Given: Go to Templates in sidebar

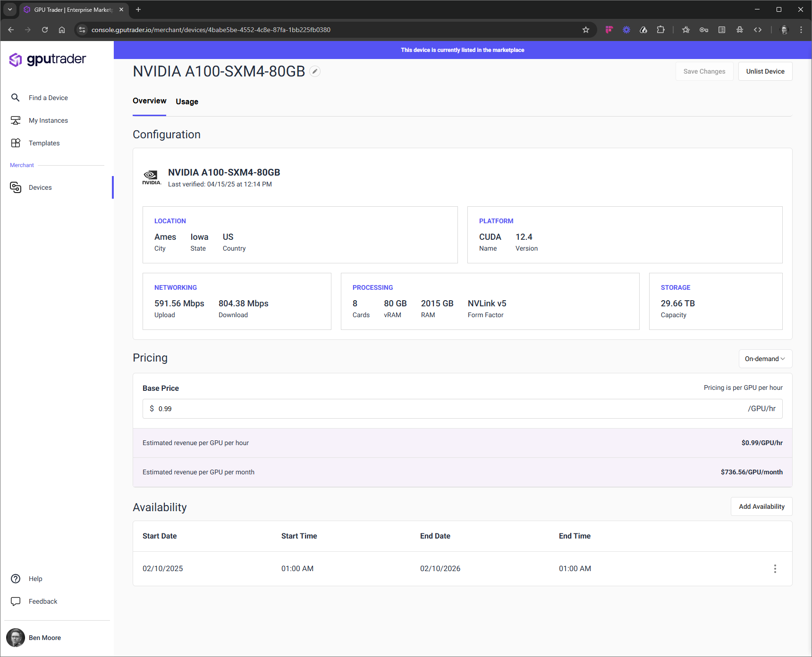Looking at the screenshot, I should tap(44, 143).
